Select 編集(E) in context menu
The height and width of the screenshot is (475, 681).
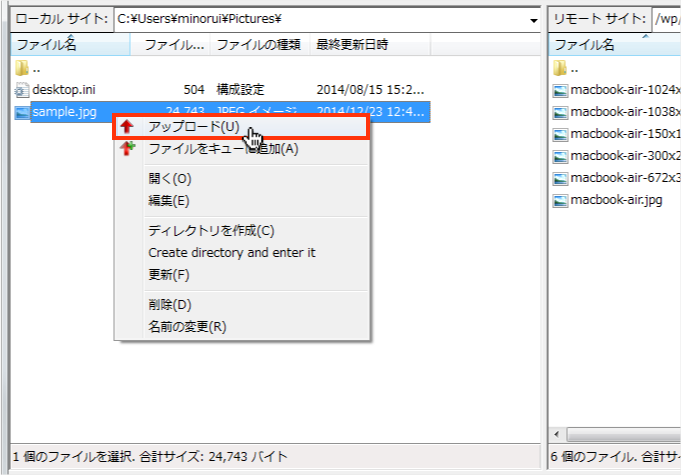click(x=241, y=201)
